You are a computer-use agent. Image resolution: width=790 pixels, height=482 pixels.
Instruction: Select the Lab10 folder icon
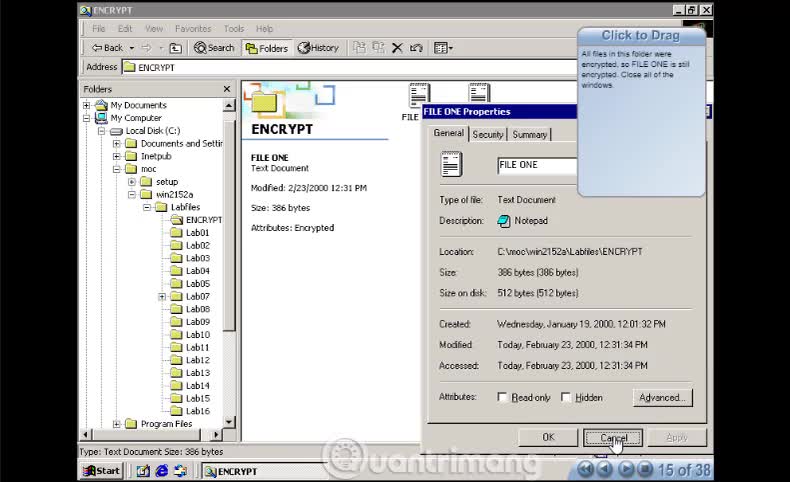176,334
